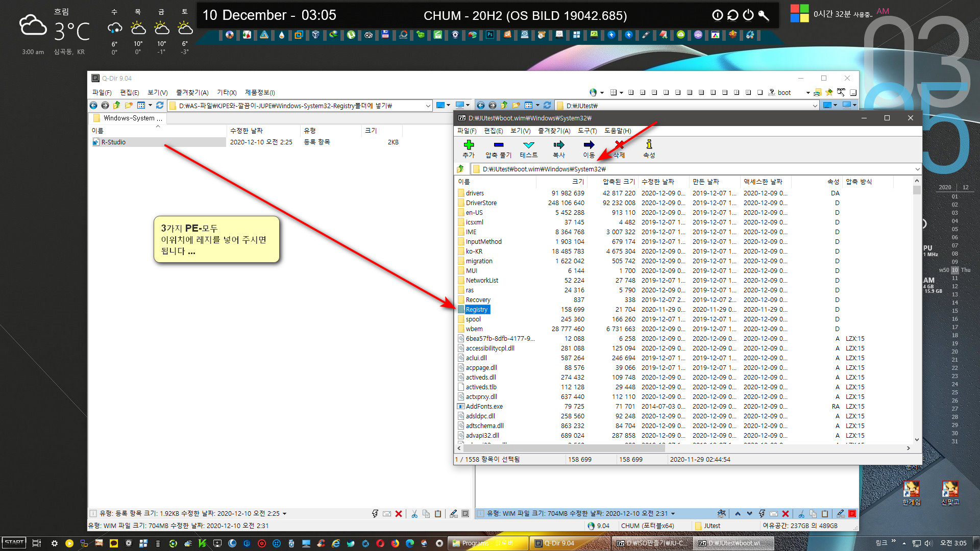This screenshot has width=980, height=551.
Task: Click the zoom magnifier icon in Q-Dir toolbar
Action: 841,92
